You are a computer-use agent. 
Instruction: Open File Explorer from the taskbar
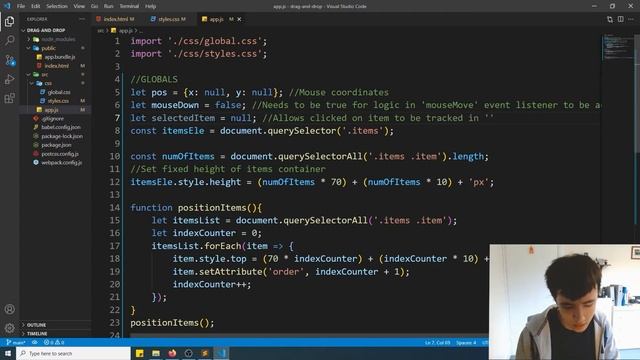[156, 353]
